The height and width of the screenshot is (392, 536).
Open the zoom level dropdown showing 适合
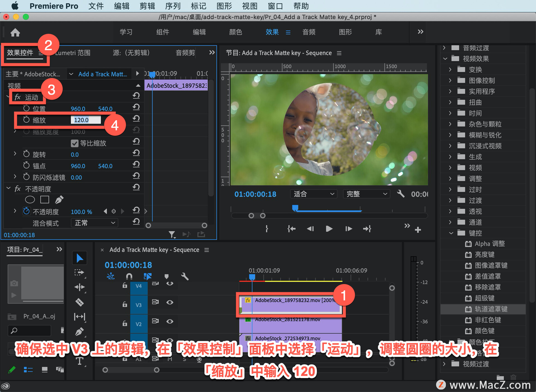pos(314,194)
